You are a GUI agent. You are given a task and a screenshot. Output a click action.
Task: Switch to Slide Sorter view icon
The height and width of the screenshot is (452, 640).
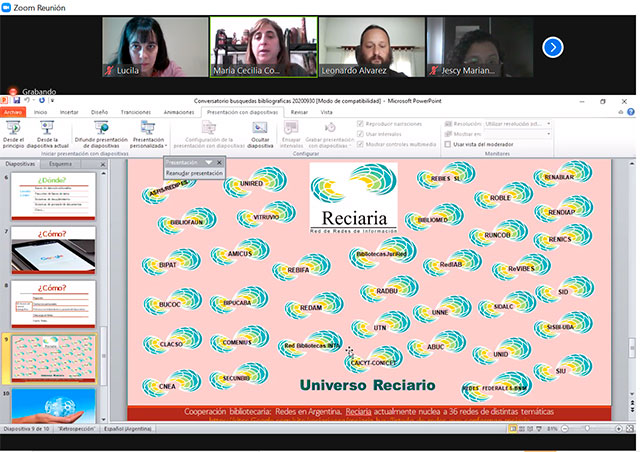point(522,429)
